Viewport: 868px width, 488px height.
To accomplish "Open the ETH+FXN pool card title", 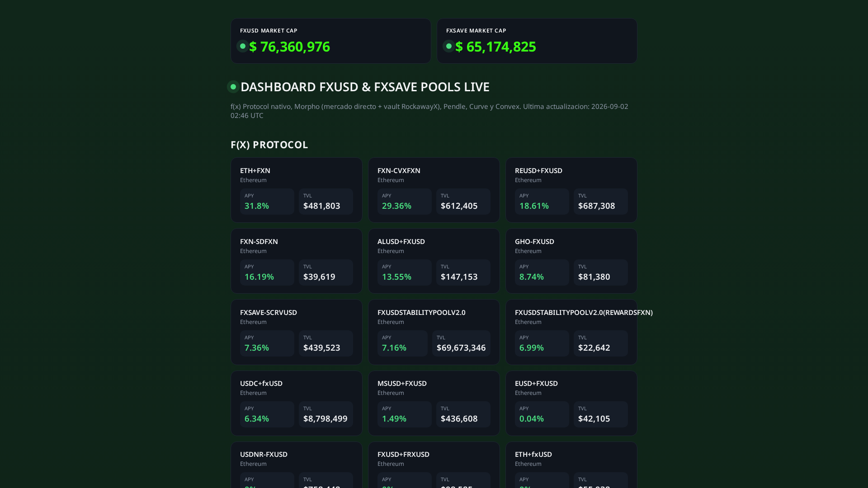I will (255, 170).
